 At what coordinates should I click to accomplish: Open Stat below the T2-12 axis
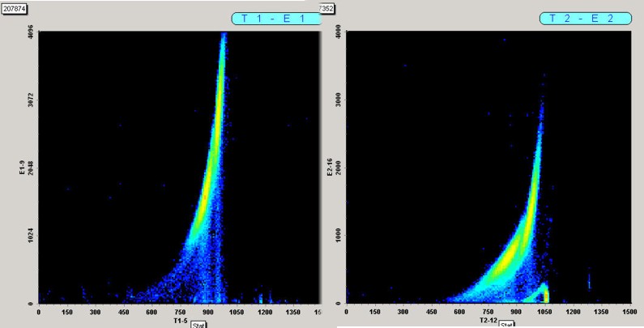click(507, 325)
